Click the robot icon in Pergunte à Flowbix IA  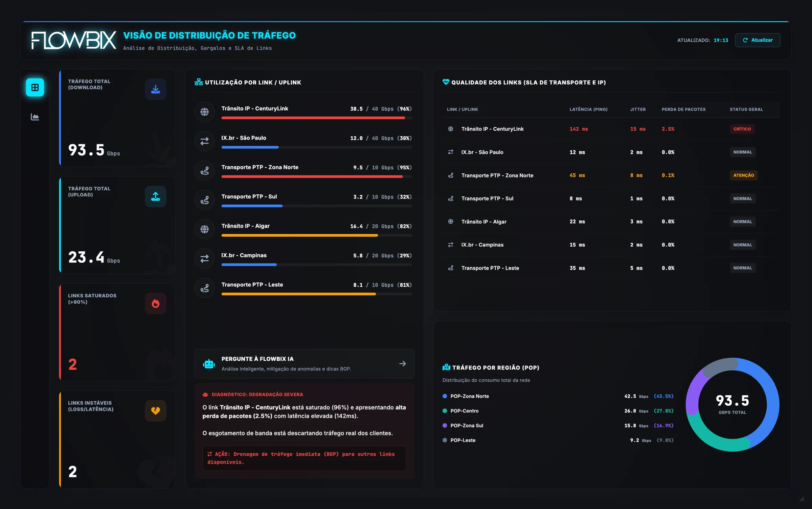click(209, 364)
